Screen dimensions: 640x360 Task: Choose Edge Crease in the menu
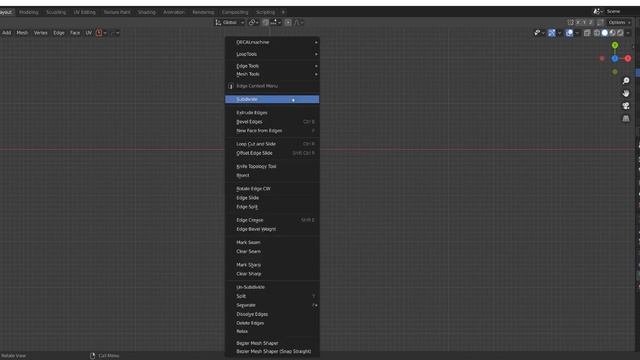pos(272,220)
